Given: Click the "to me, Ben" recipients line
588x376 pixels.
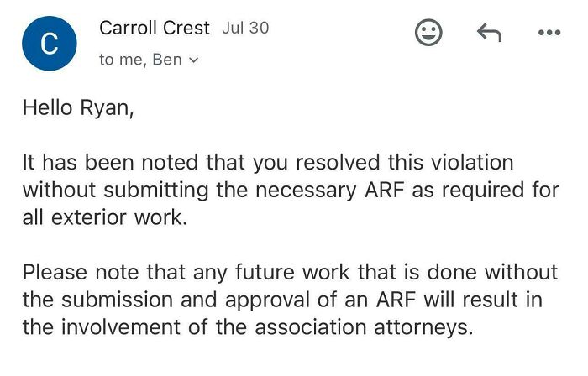Looking at the screenshot, I should pyautogui.click(x=141, y=60).
